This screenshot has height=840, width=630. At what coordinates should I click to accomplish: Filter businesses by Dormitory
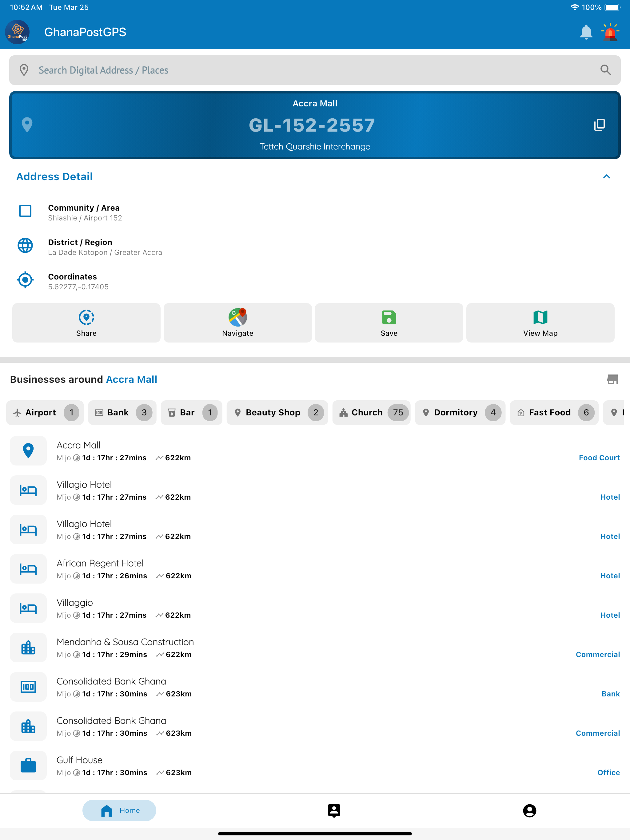coord(460,412)
